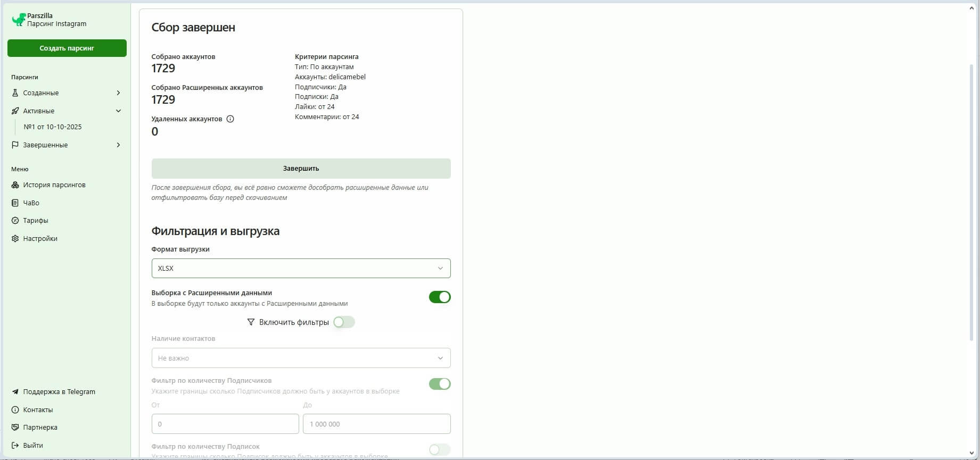Screen dimensions: 980x460
Task: Click the Комментарии: от 24 text
Action: (x=327, y=116)
